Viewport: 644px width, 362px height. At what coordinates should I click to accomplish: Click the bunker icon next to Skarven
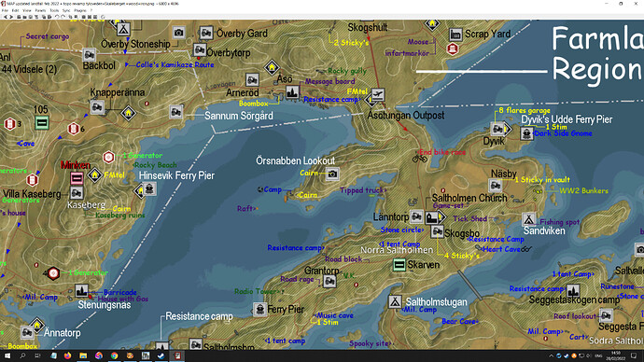399,265
